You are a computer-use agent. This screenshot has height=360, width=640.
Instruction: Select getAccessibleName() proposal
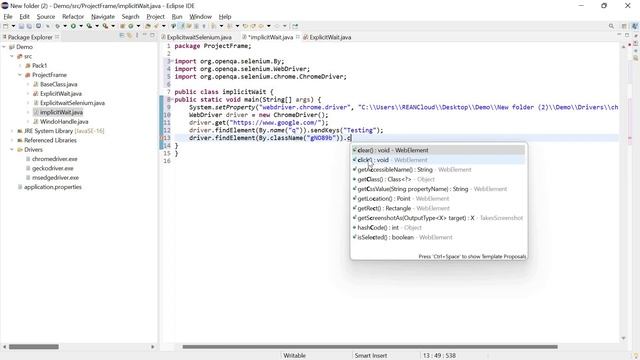438,169
